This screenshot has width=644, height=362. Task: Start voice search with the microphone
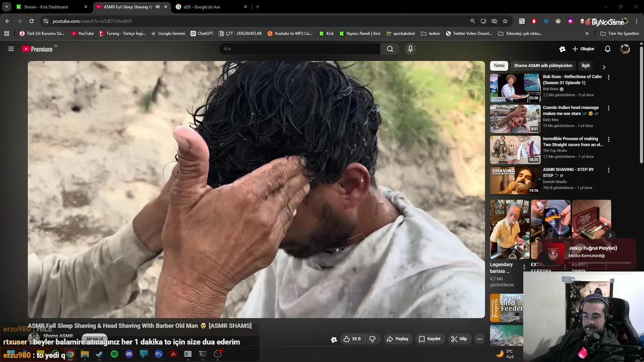(x=411, y=49)
